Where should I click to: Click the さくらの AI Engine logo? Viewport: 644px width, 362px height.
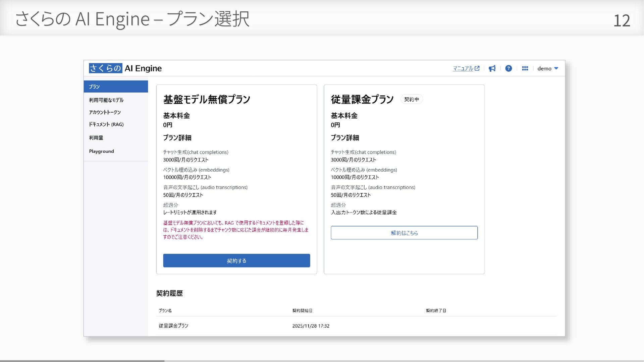[125, 68]
